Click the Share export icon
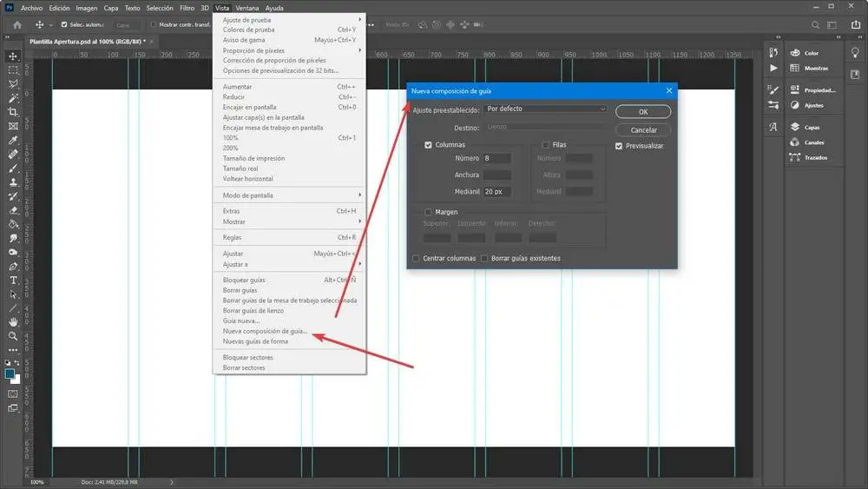 855,24
